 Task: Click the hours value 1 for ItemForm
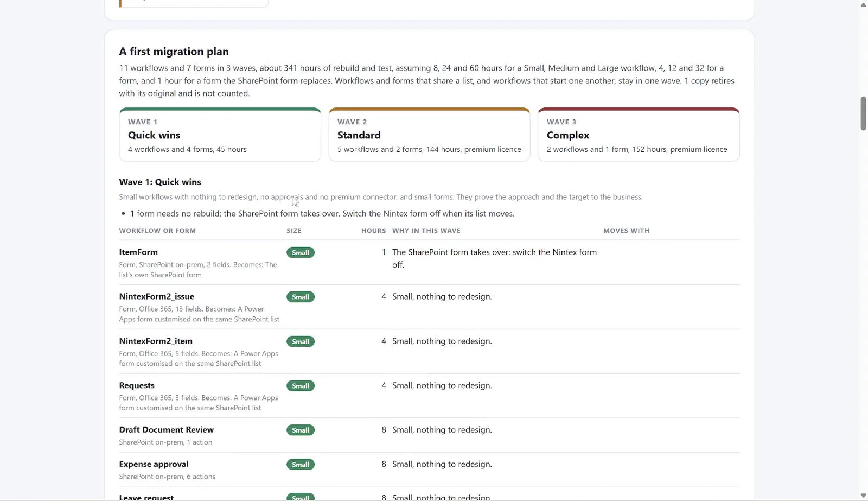coord(384,252)
